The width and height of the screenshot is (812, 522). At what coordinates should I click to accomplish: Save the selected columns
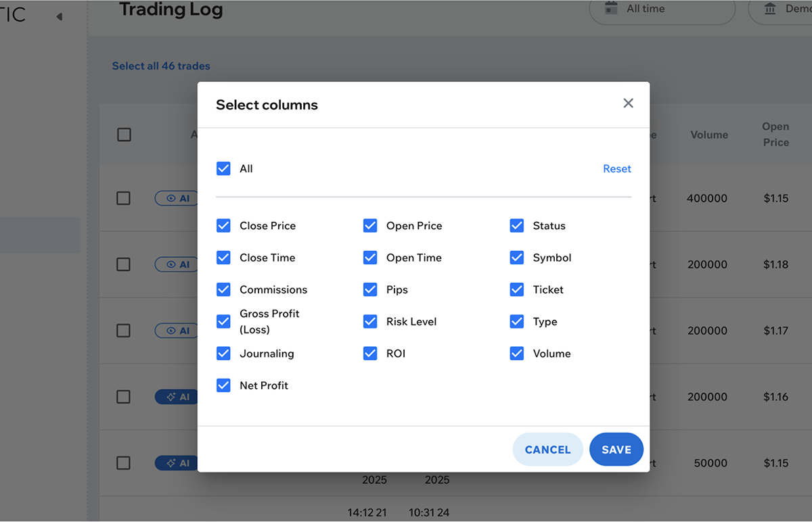616,449
